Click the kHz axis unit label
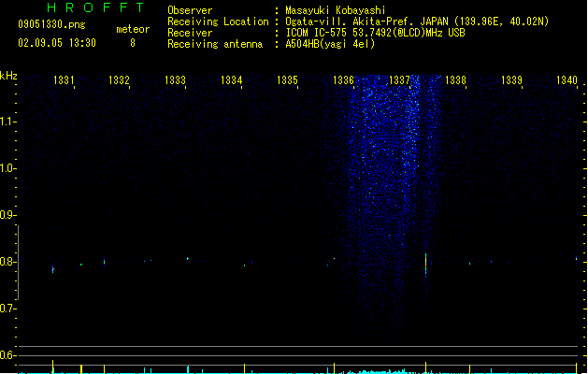 (x=8, y=76)
